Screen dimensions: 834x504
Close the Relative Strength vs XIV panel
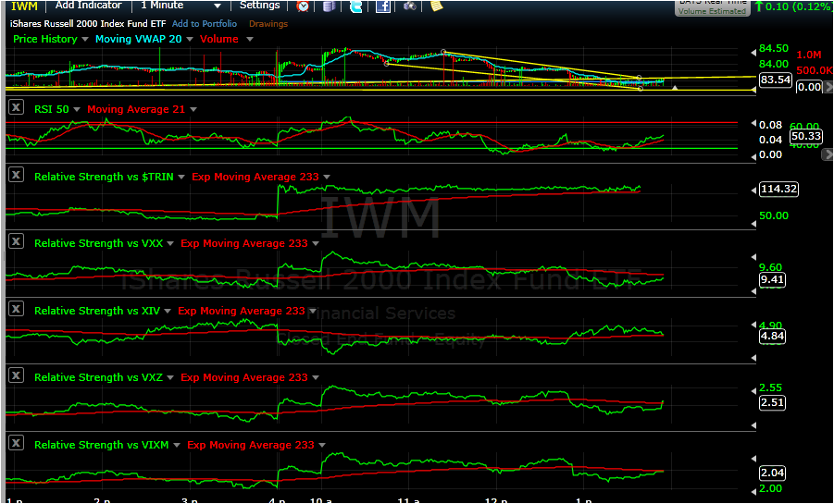pyautogui.click(x=17, y=308)
